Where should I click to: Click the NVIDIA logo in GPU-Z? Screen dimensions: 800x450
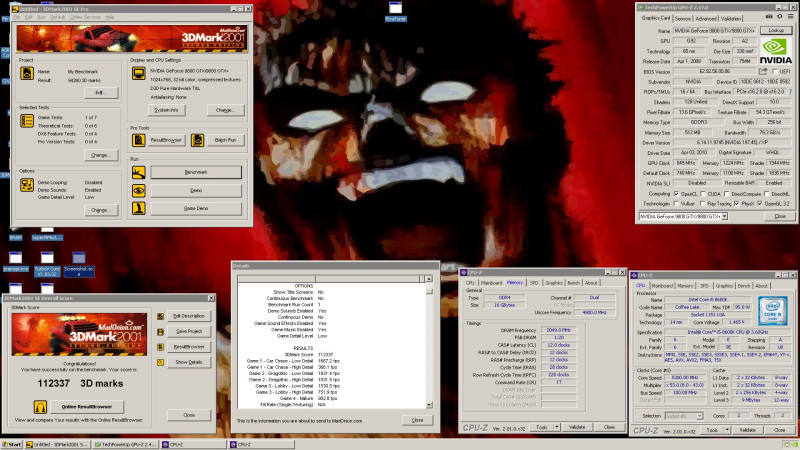click(775, 52)
